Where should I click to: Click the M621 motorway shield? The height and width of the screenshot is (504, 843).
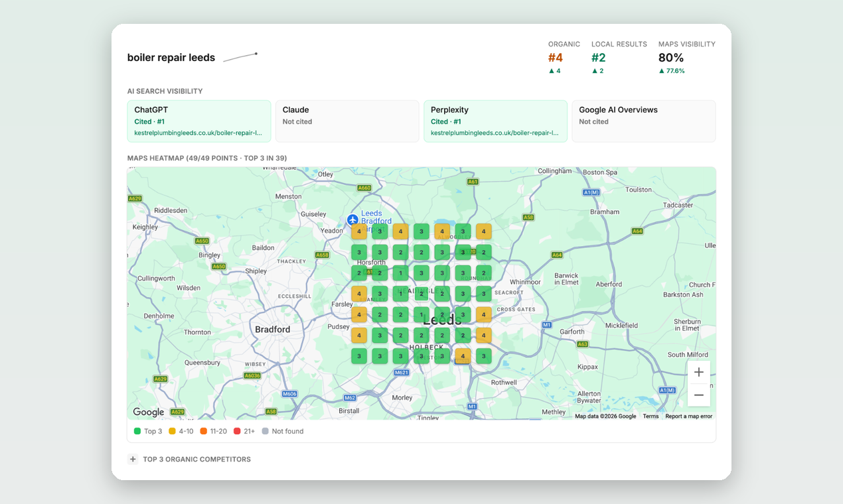tap(402, 373)
